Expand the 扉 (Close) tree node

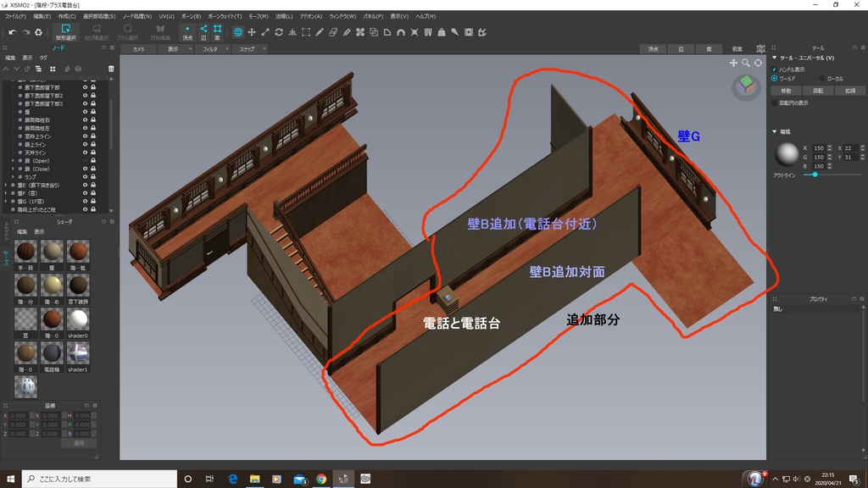(x=13, y=169)
